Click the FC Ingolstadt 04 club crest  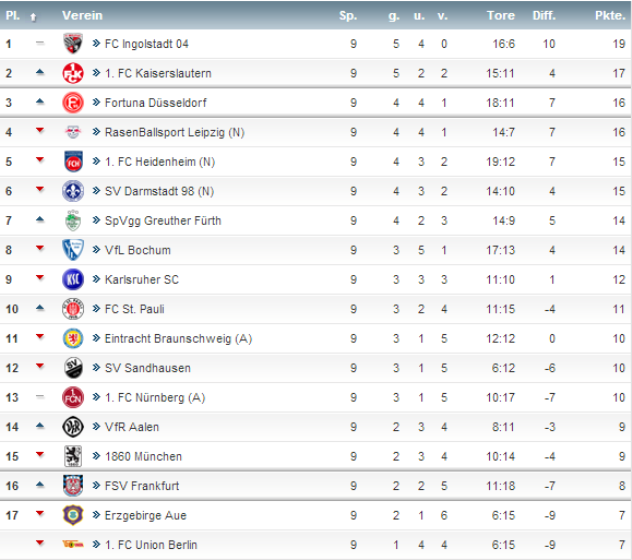coord(72,44)
